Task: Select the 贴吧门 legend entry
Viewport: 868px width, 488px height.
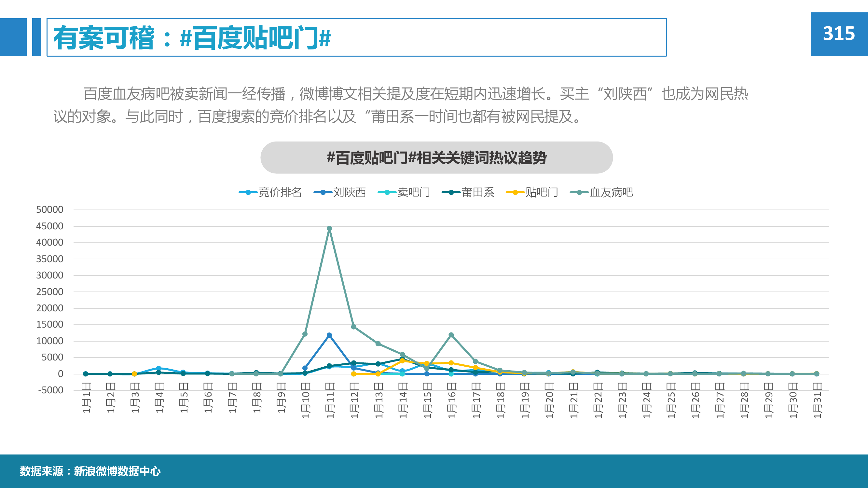Action: (x=532, y=192)
